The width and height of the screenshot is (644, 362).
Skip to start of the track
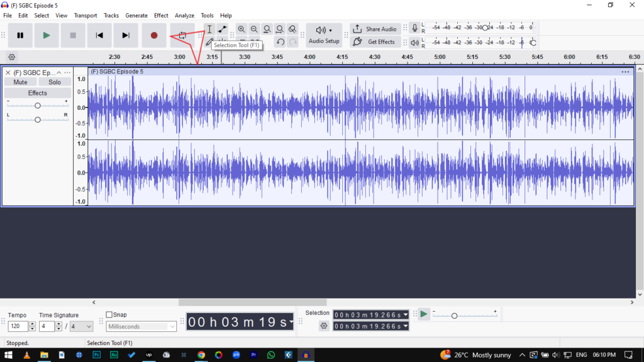click(x=99, y=36)
